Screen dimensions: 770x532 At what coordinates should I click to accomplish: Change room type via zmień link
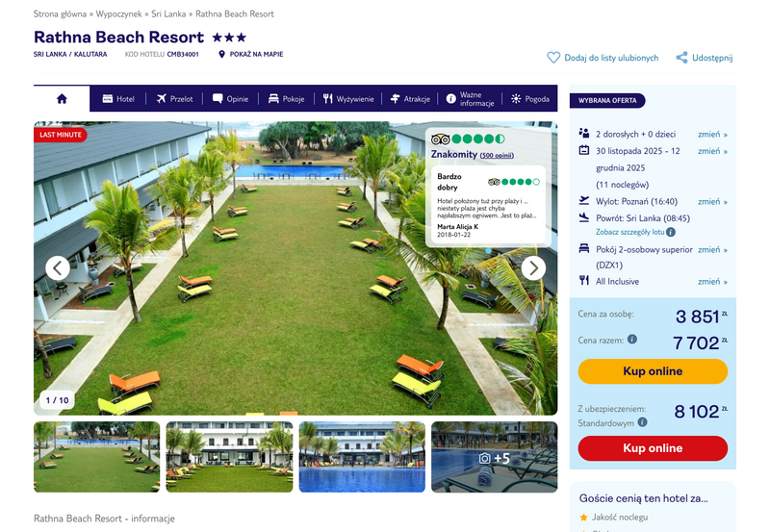712,249
